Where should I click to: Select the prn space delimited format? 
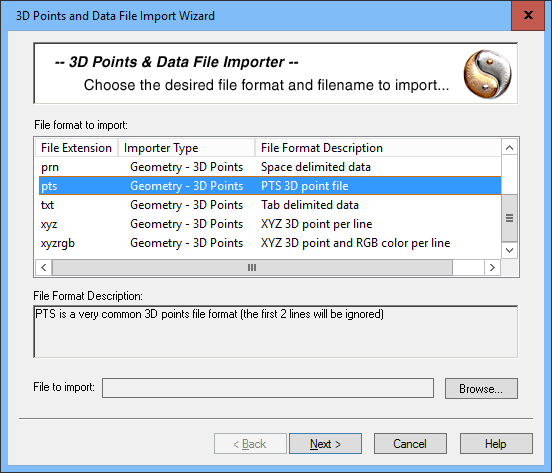tap(270, 167)
